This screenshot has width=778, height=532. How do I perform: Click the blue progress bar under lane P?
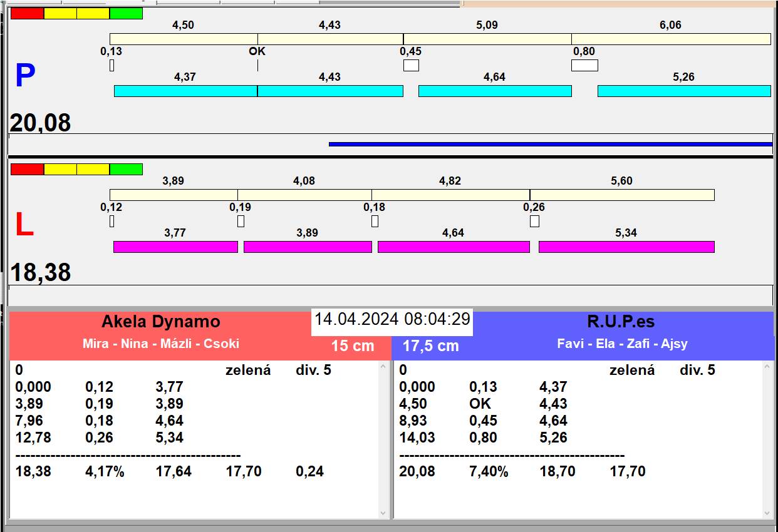tap(550, 144)
